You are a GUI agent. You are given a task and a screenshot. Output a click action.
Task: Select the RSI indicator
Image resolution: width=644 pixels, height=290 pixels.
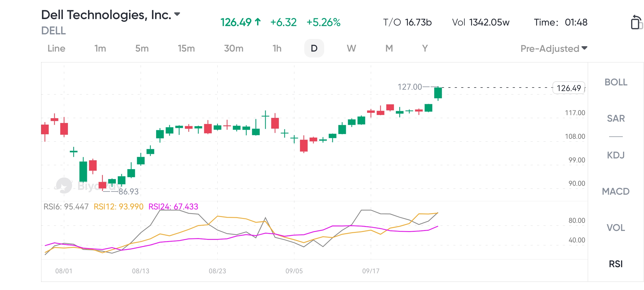point(616,264)
